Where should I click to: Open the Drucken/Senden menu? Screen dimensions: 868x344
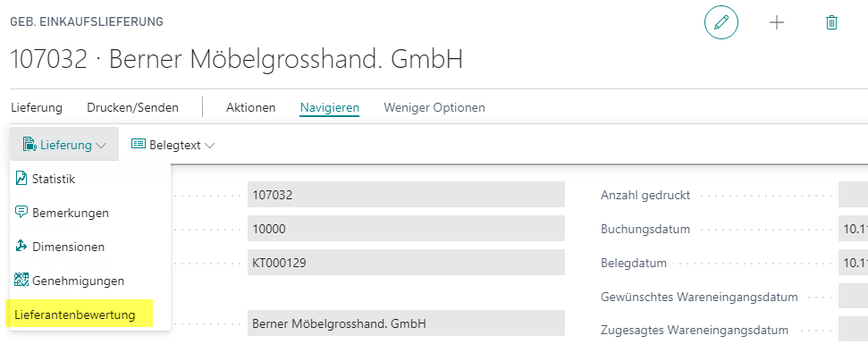133,107
